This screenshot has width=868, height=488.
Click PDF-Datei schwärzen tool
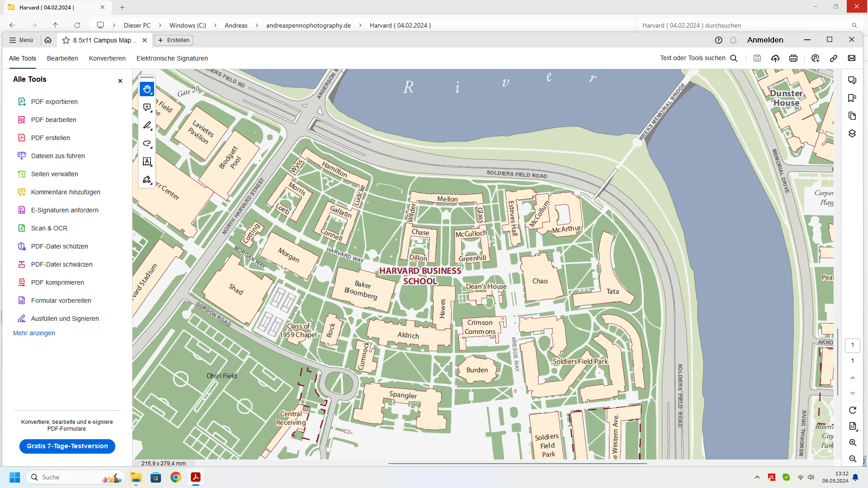tap(61, 264)
